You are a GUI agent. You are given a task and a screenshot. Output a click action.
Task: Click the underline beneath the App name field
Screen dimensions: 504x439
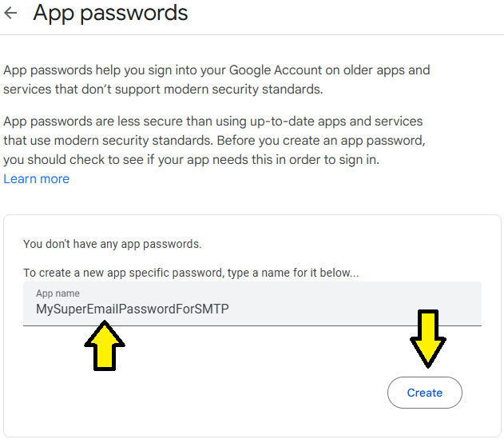tap(252, 325)
